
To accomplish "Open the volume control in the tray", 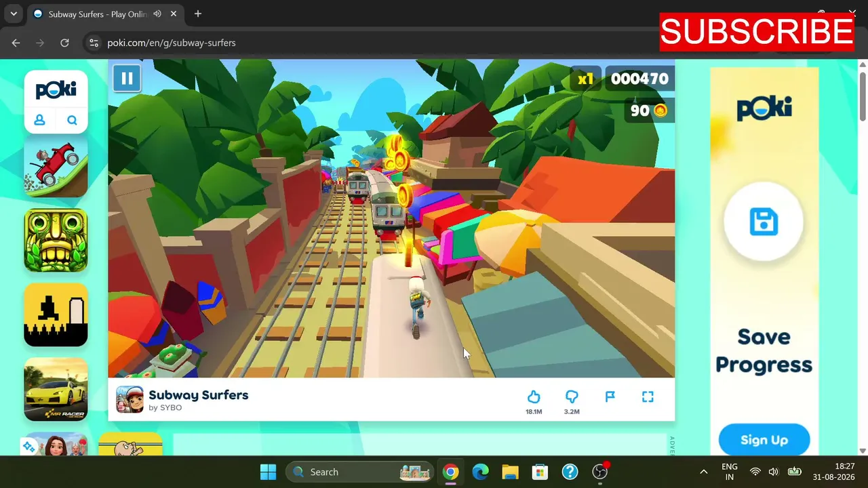I will pyautogui.click(x=774, y=472).
